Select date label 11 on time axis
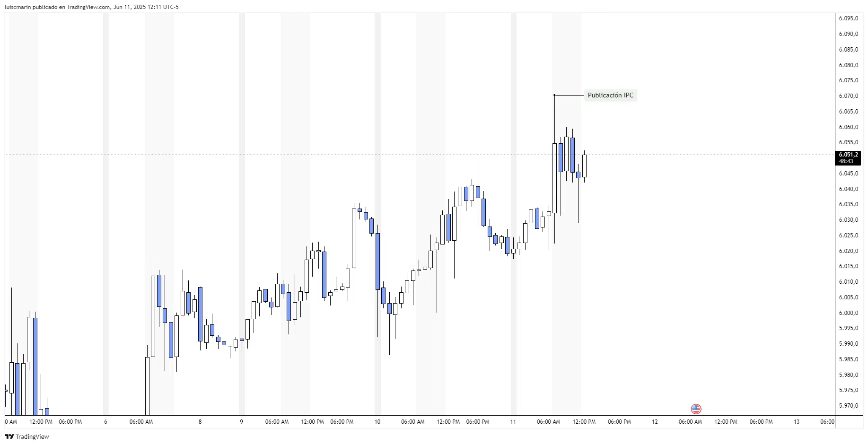Viewport: 868px width, 445px height. [513, 422]
